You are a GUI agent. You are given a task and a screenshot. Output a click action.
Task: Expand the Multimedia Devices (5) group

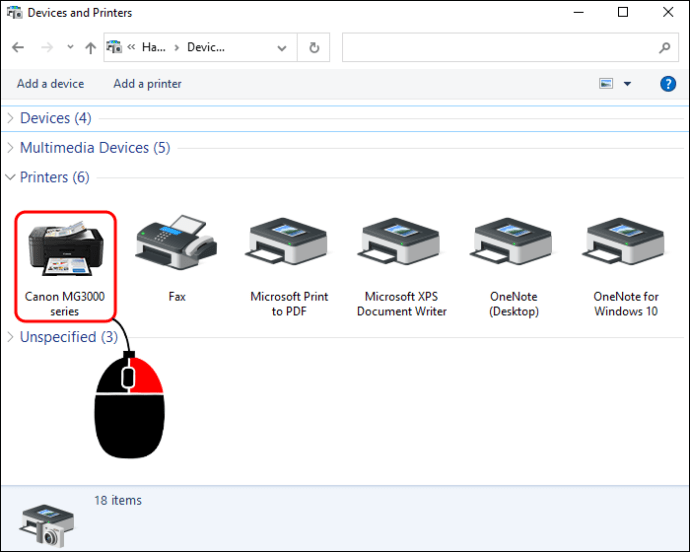tap(11, 148)
